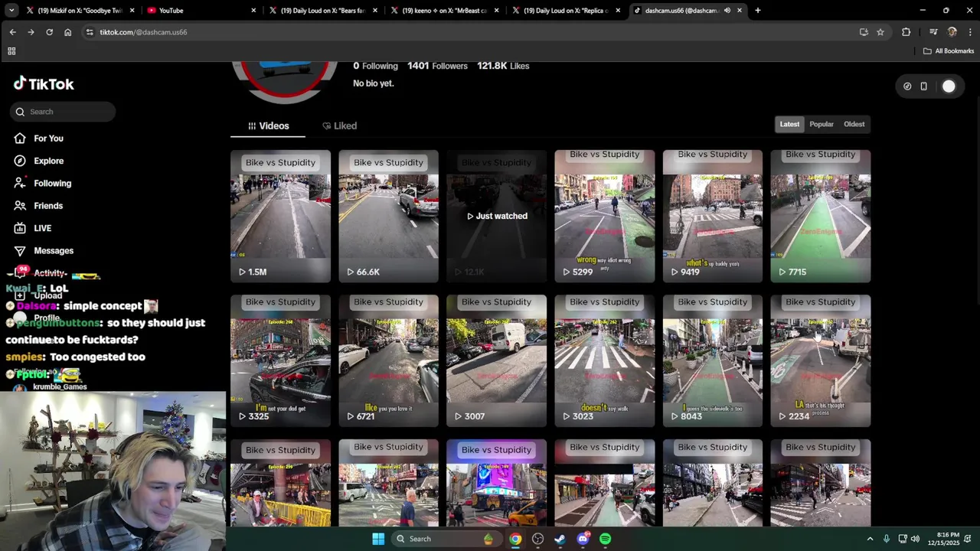Image resolution: width=980 pixels, height=551 pixels.
Task: Open the video with 7715 views
Action: pos(820,216)
